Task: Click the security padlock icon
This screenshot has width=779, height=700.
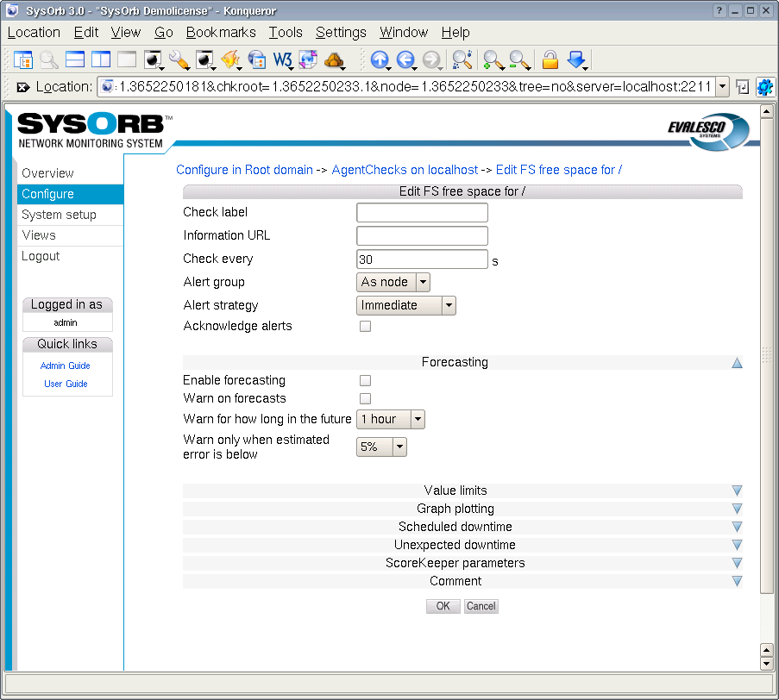Action: click(550, 60)
